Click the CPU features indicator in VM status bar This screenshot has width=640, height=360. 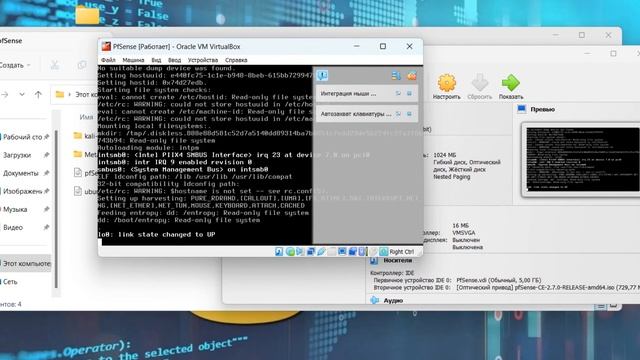[x=362, y=251]
